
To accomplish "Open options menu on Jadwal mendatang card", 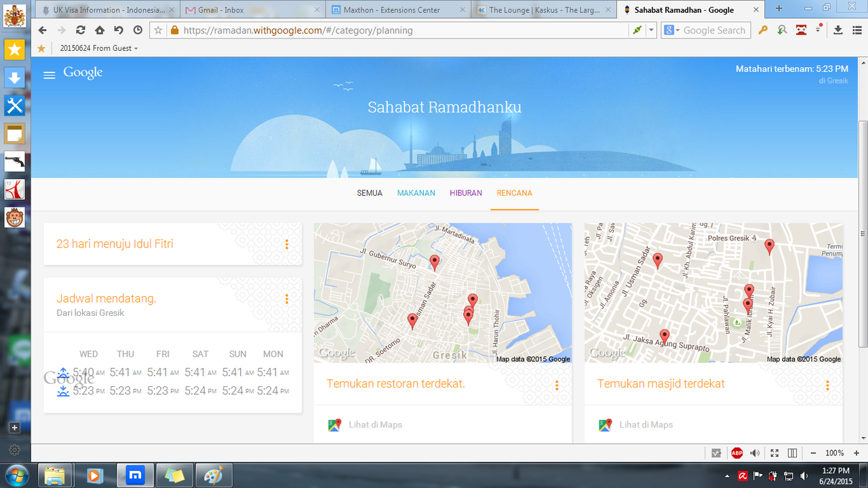I will pyautogui.click(x=287, y=299).
